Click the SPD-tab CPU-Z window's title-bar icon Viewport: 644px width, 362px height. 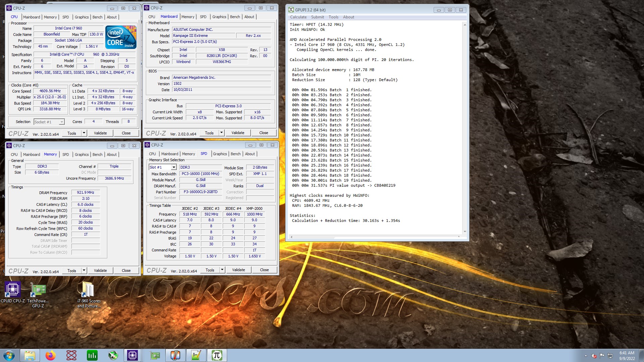pos(147,145)
